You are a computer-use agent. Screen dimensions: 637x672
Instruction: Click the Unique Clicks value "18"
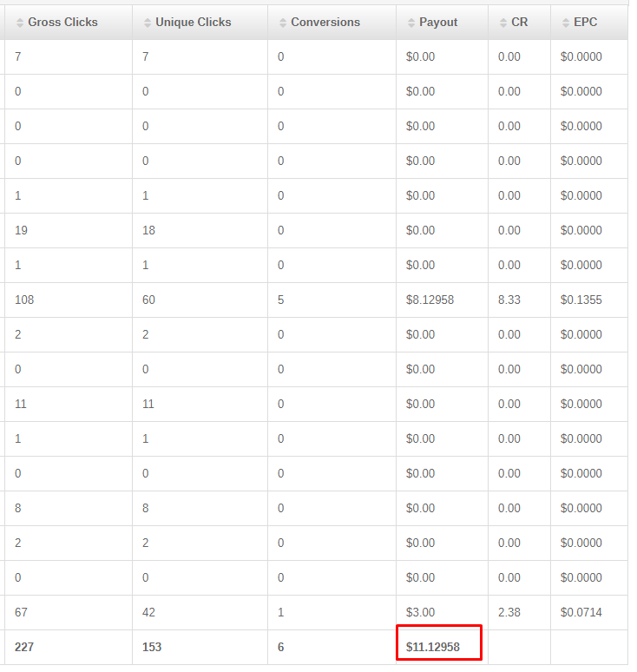pyautogui.click(x=148, y=230)
